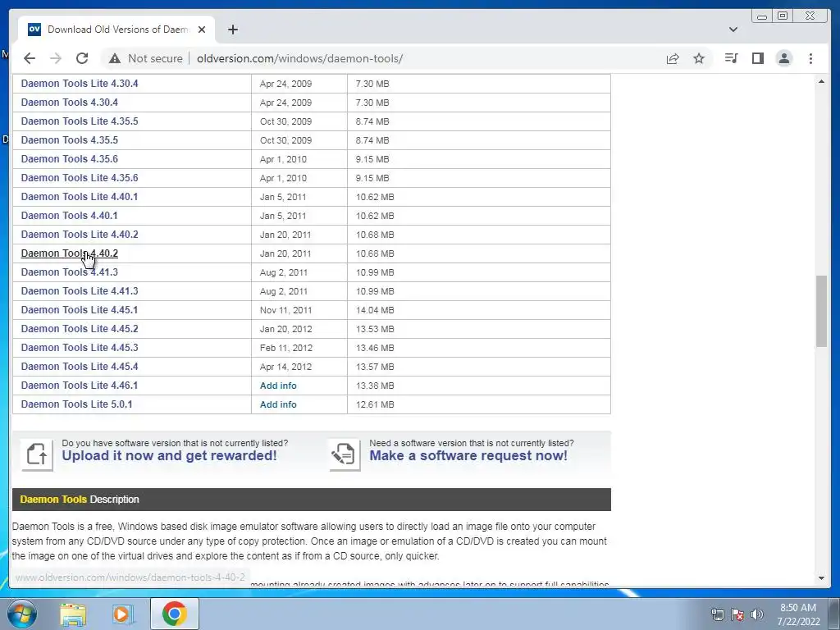This screenshot has height=630, width=840.
Task: Open Daemon Tools 4.30.4 link
Action: click(69, 103)
